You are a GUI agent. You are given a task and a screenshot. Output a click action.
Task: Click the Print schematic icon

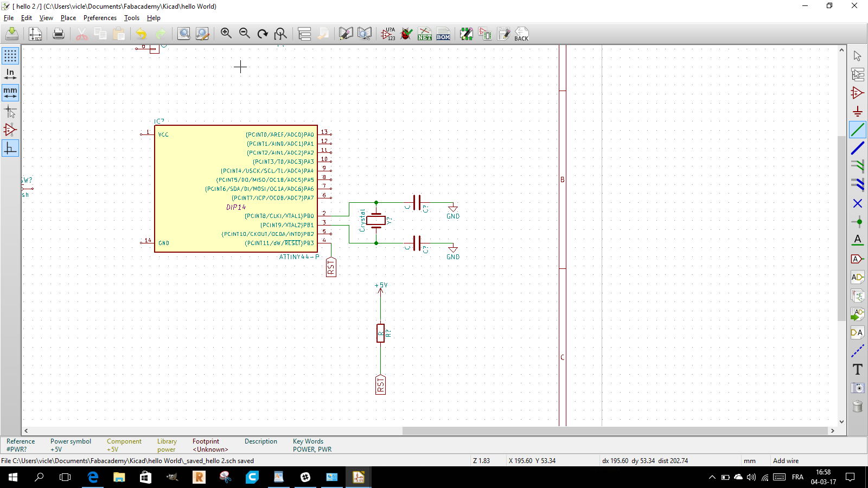click(59, 34)
